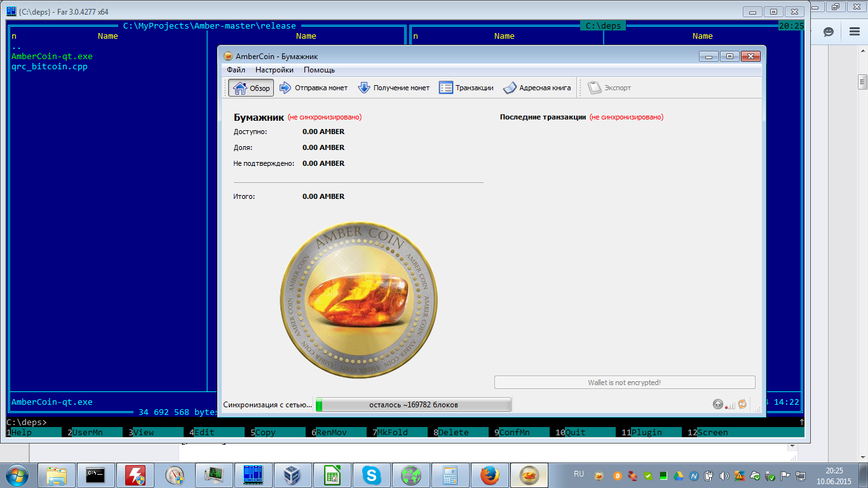Open Calculator from the taskbar
This screenshot has width=868, height=488.
[451, 475]
